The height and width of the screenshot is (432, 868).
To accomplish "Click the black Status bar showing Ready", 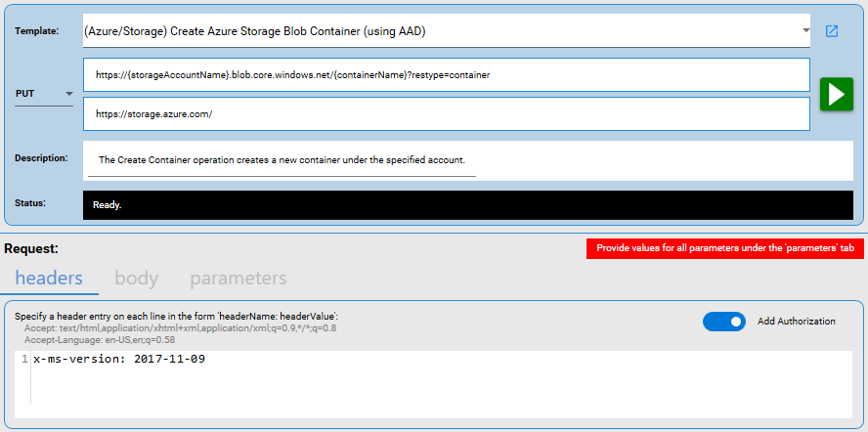I will pos(469,205).
